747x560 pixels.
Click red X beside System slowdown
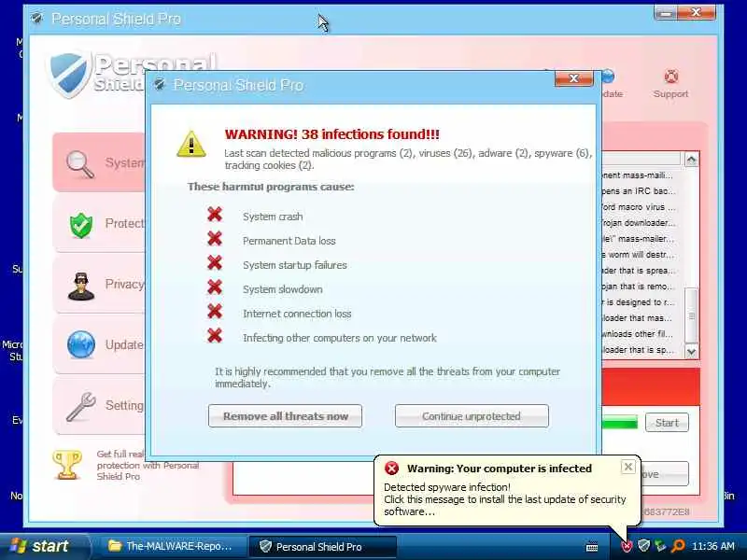[215, 287]
